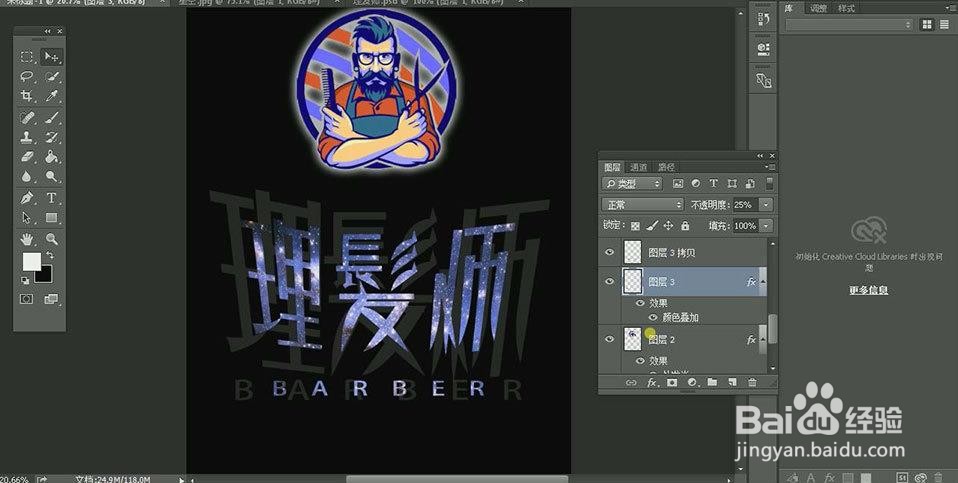This screenshot has height=483, width=958.
Task: Select the Blur tool
Action: [26, 176]
